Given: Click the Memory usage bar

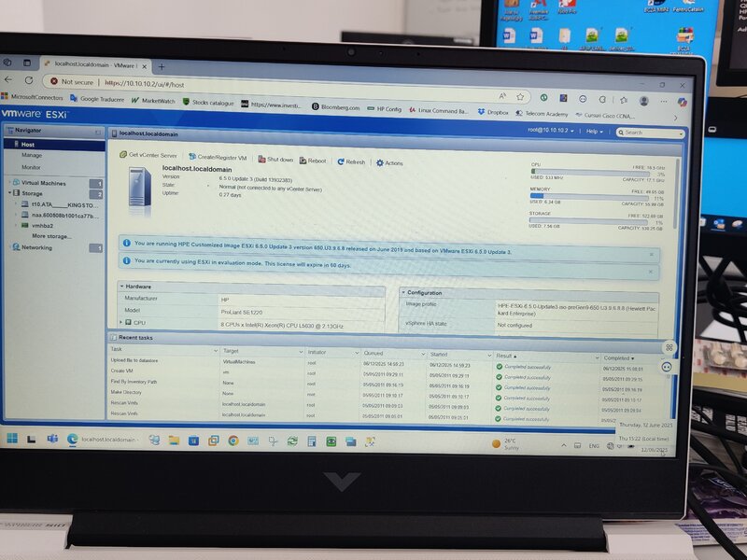Looking at the screenshot, I should [x=589, y=197].
